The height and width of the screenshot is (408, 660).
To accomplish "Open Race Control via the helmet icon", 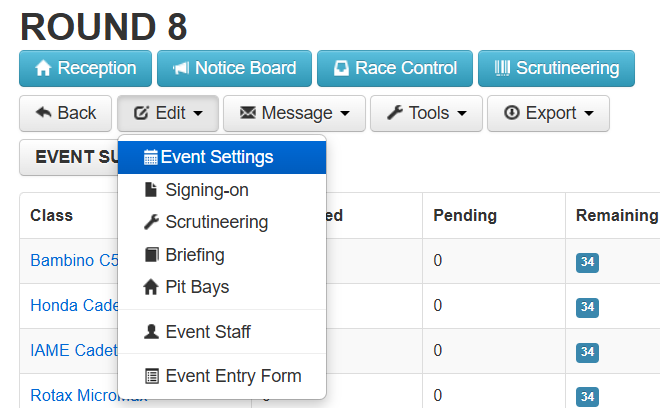I will point(342,69).
